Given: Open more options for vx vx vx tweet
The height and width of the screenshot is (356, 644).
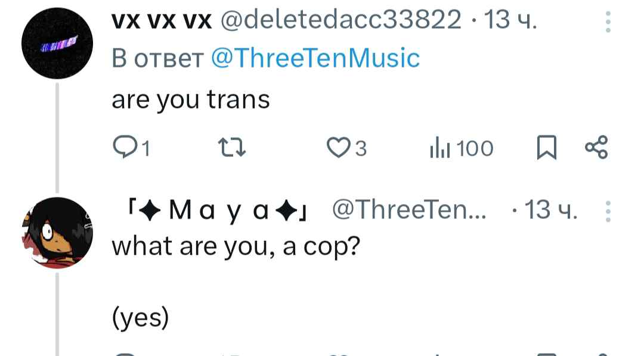Looking at the screenshot, I should pyautogui.click(x=608, y=23).
